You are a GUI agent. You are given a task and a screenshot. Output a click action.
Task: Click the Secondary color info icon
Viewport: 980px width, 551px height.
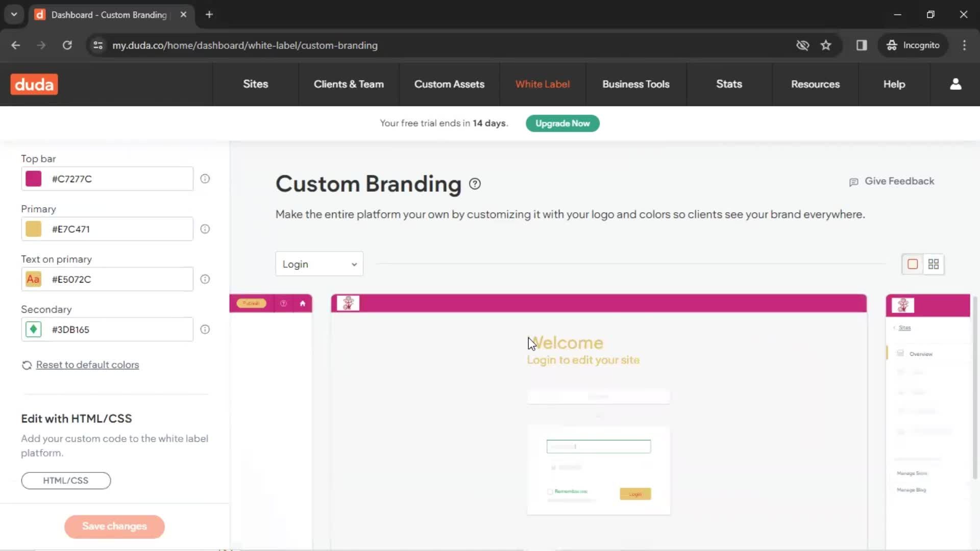[205, 330]
